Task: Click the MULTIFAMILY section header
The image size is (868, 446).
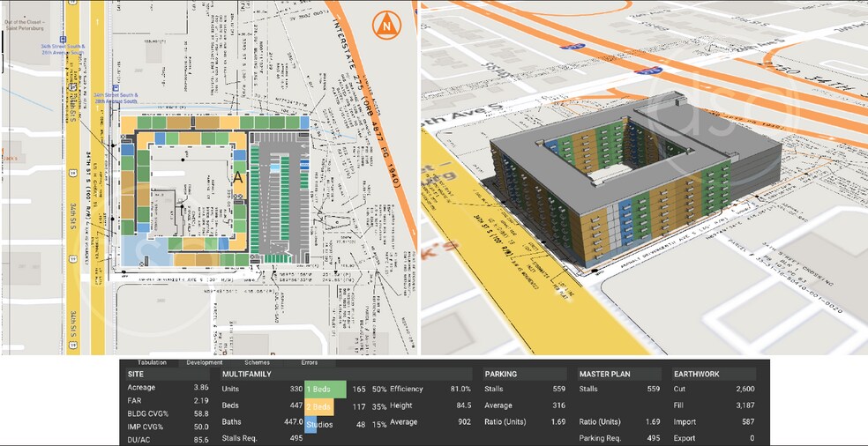Action: tap(246, 374)
